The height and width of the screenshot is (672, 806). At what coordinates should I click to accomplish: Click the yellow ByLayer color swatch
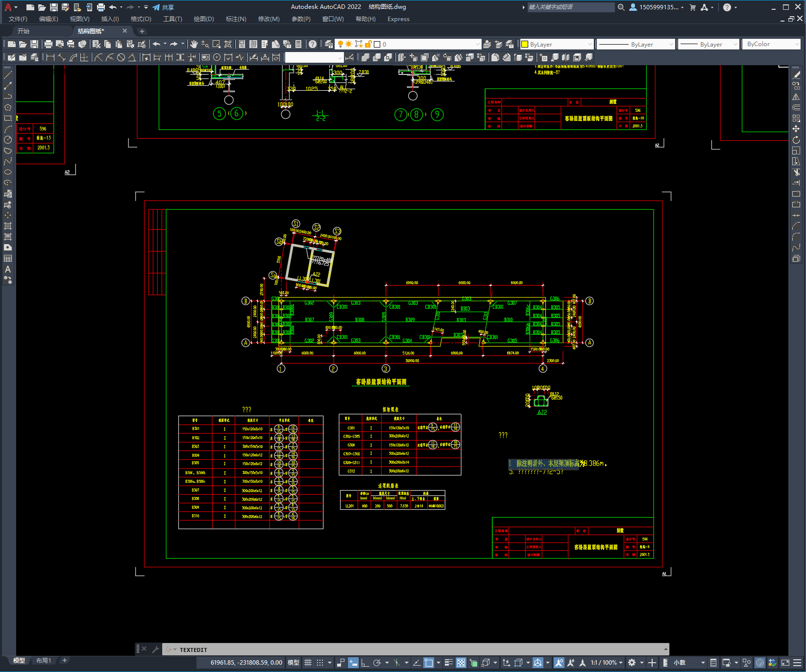[x=525, y=44]
